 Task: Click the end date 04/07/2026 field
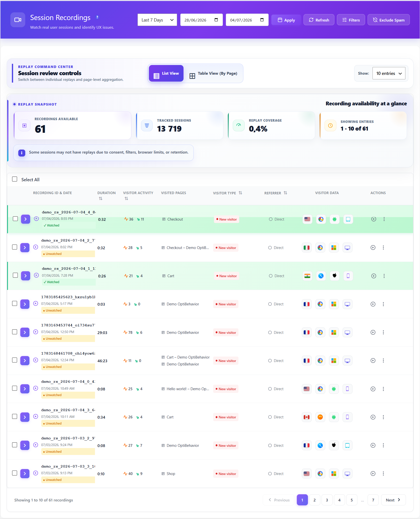pos(247,20)
